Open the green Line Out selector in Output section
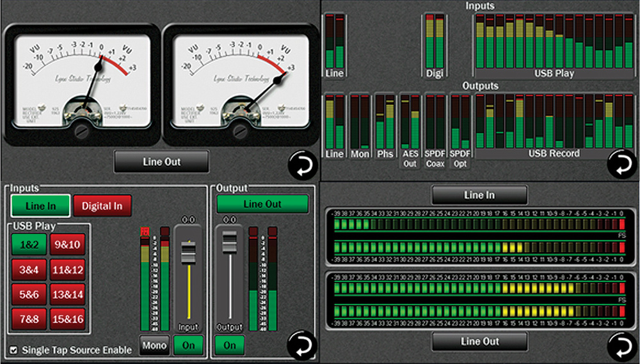The width and height of the screenshot is (640, 364). pos(262,204)
